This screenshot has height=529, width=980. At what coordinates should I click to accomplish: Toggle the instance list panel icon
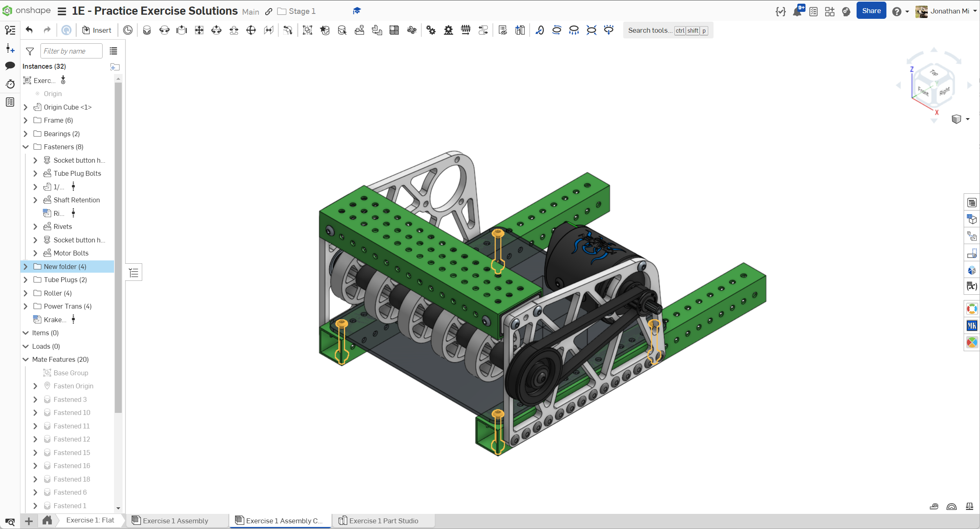tap(10, 30)
